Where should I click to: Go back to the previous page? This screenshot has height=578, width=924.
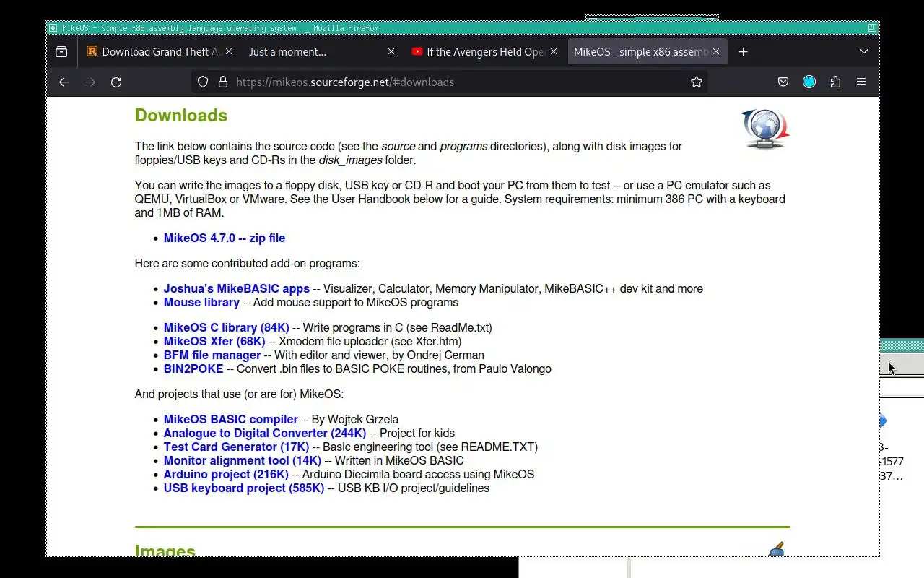point(64,82)
